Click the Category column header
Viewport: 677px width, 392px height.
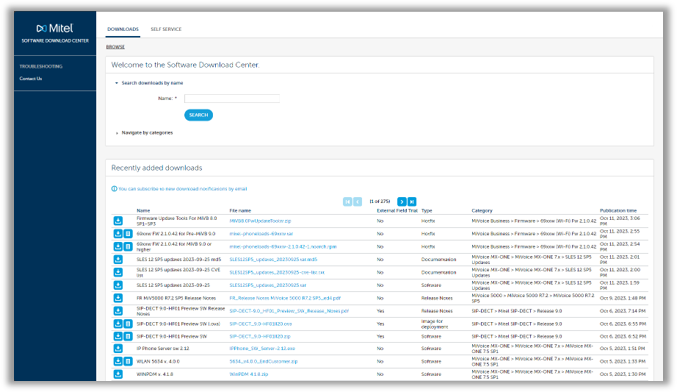coord(482,211)
